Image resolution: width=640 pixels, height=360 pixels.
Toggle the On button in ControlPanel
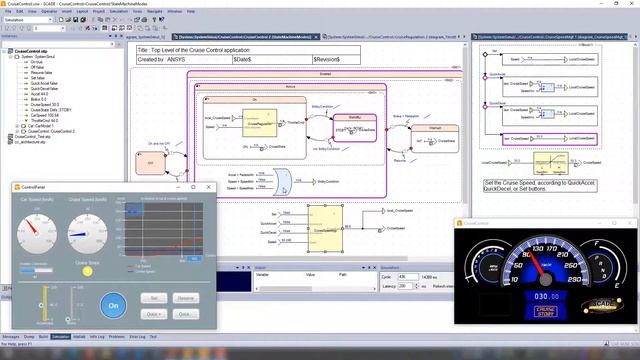tap(113, 305)
